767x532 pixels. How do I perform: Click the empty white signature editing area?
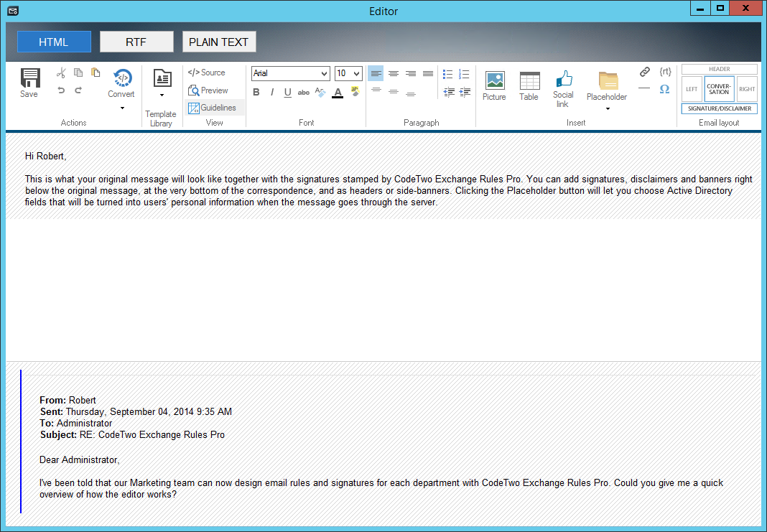tap(383, 291)
